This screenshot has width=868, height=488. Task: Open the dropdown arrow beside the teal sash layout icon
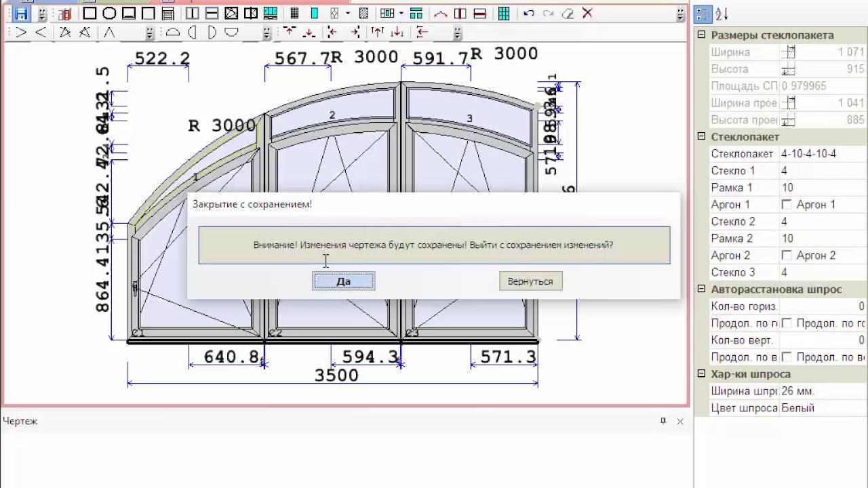pos(401,14)
